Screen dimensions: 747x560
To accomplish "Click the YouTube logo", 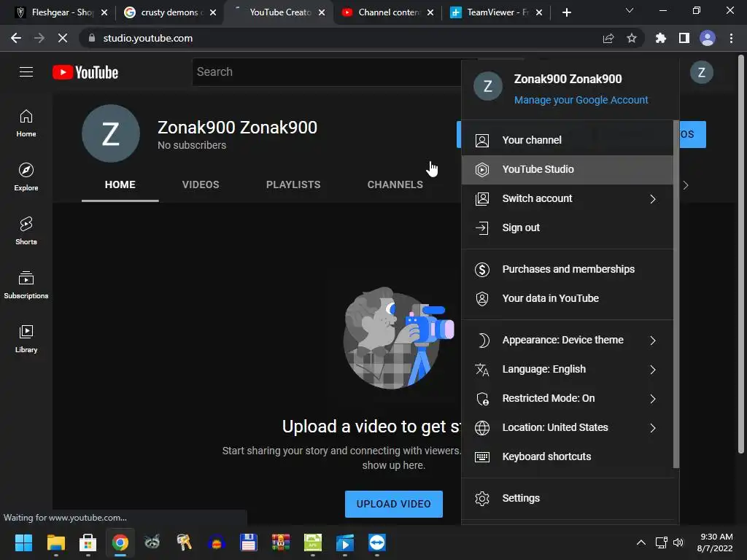I will click(x=85, y=72).
